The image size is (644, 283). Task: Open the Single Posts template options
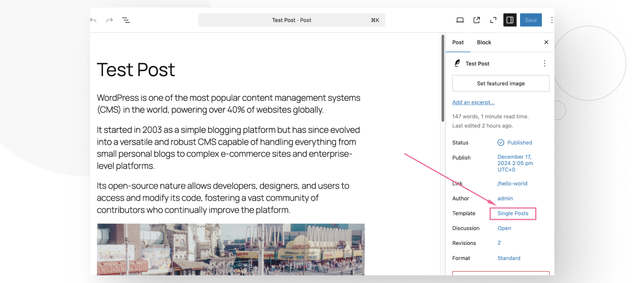tap(513, 213)
